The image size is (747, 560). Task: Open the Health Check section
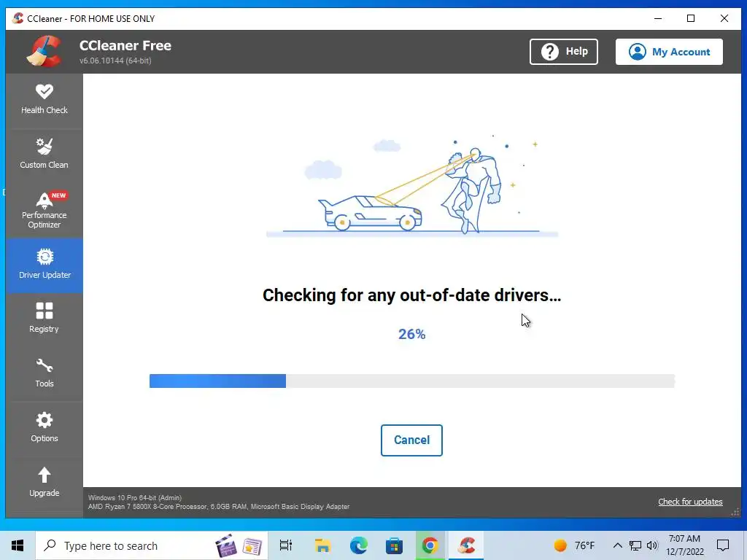[44, 101]
